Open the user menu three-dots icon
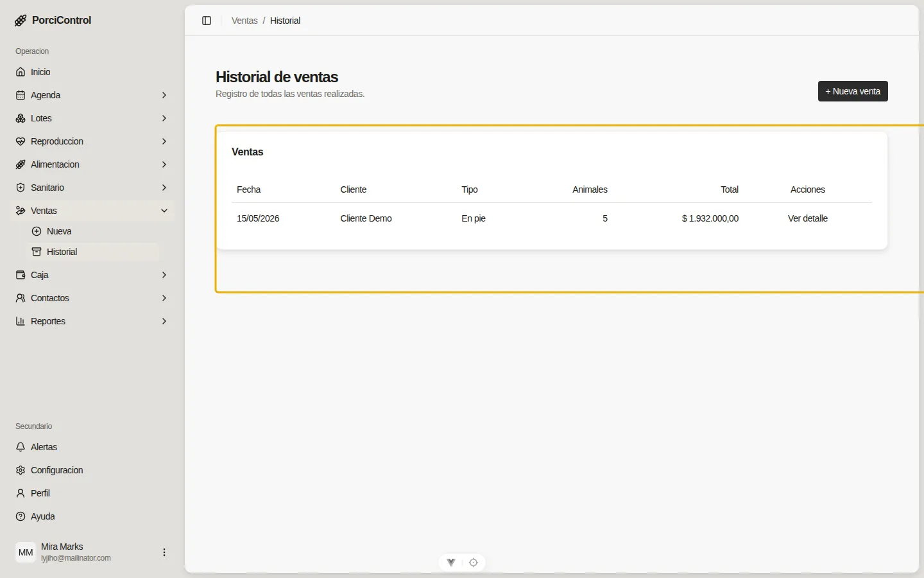 [x=164, y=552]
